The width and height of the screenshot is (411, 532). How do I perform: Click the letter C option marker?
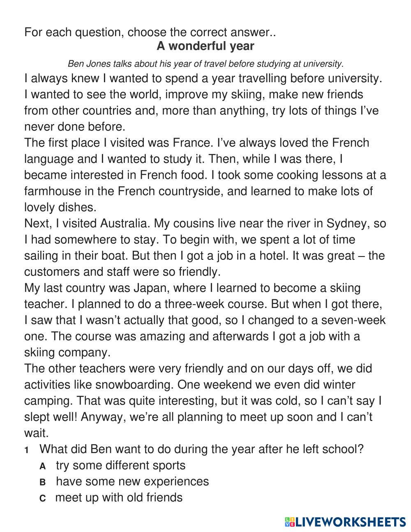(42, 498)
